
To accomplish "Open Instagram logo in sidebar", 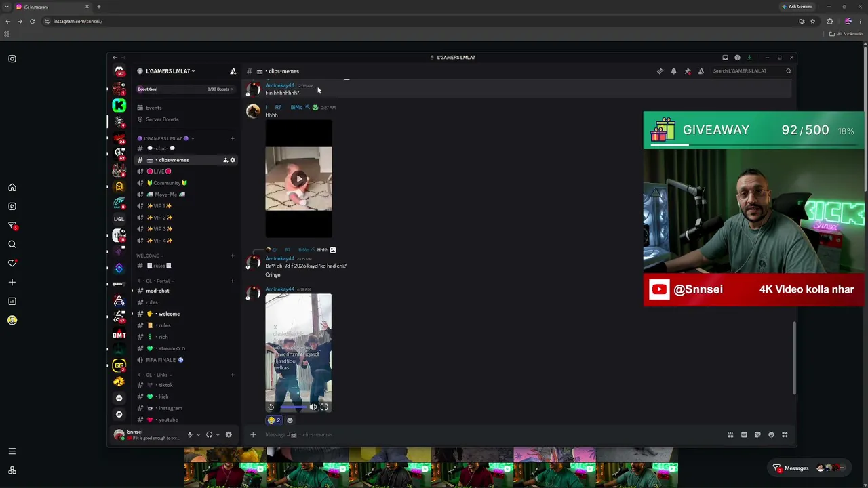I will point(12,59).
